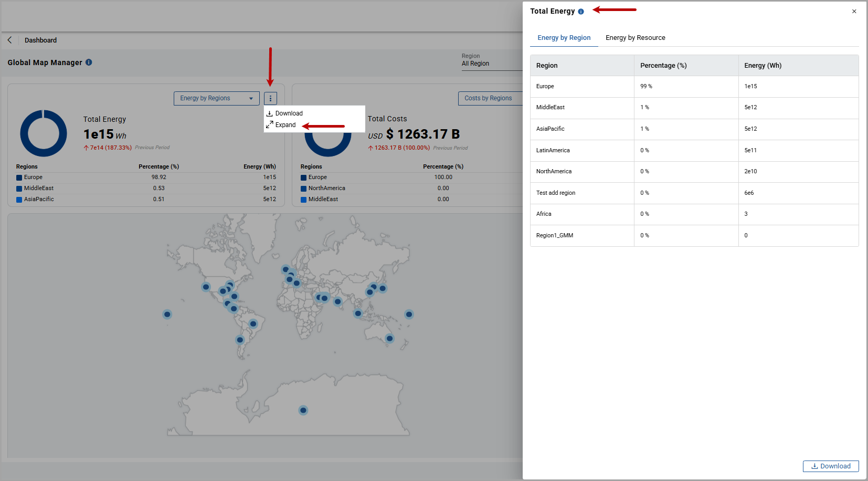
Task: Click the Total Energy info icon
Action: (x=581, y=12)
